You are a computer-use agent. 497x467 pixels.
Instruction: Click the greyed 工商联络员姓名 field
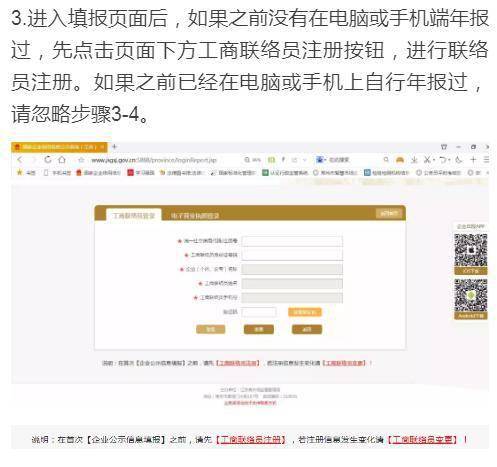pyautogui.click(x=292, y=283)
